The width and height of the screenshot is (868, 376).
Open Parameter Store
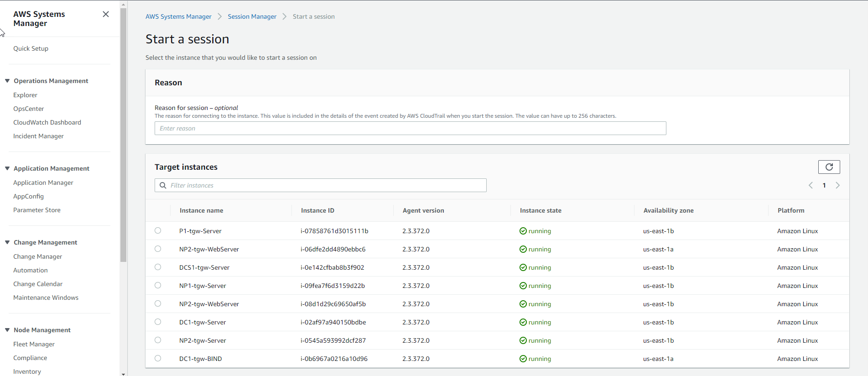point(36,210)
